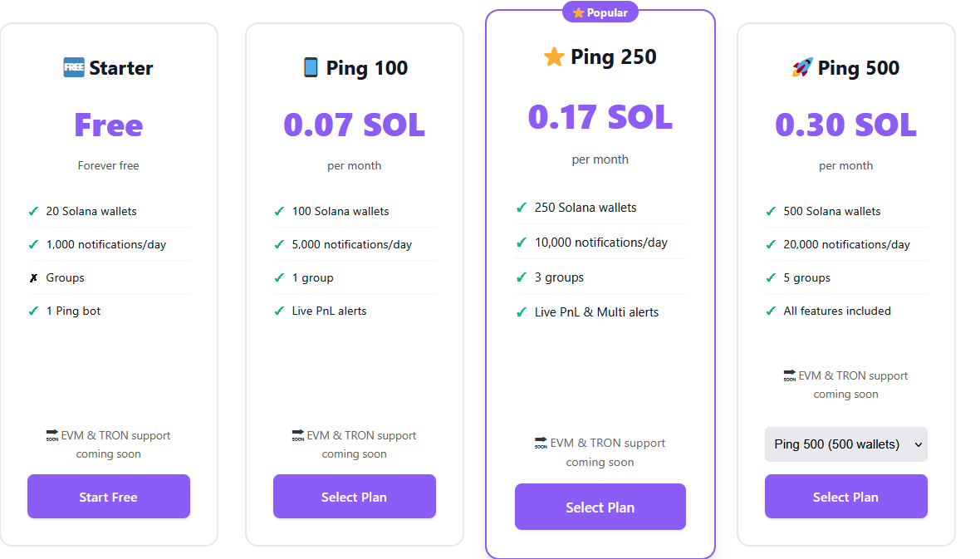Viewport: 980px width, 559px height.
Task: Click the star icon beside Ping 250
Action: click(x=554, y=56)
